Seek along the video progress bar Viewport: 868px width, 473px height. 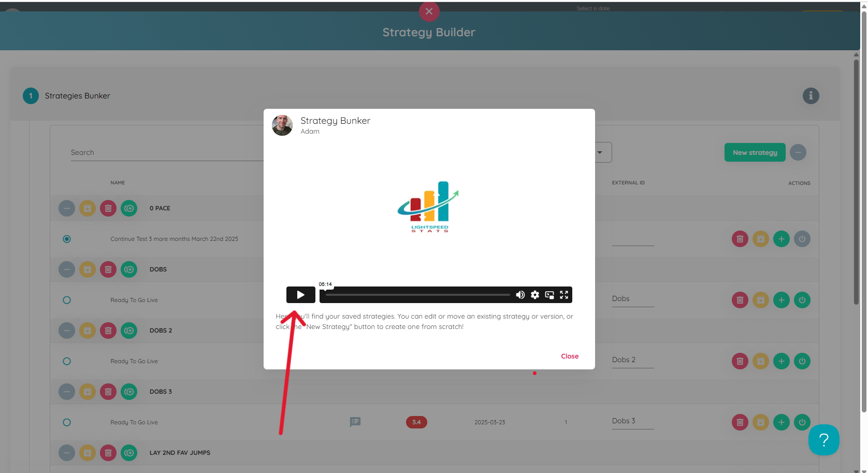(417, 295)
